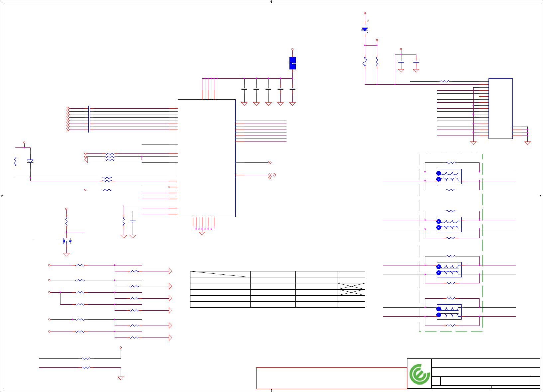Select the pull-up resistor above the MOSFET
Viewport: 543px width, 392px height.
click(x=66, y=221)
